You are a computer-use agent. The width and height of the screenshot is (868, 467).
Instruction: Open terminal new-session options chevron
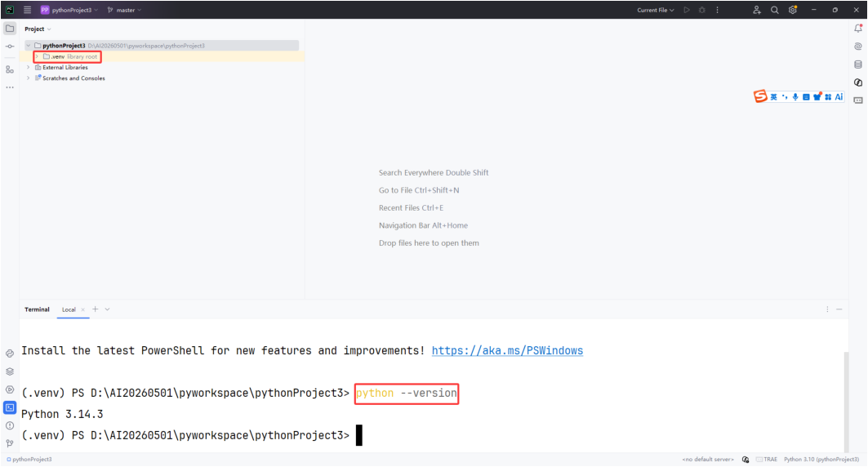coord(108,309)
